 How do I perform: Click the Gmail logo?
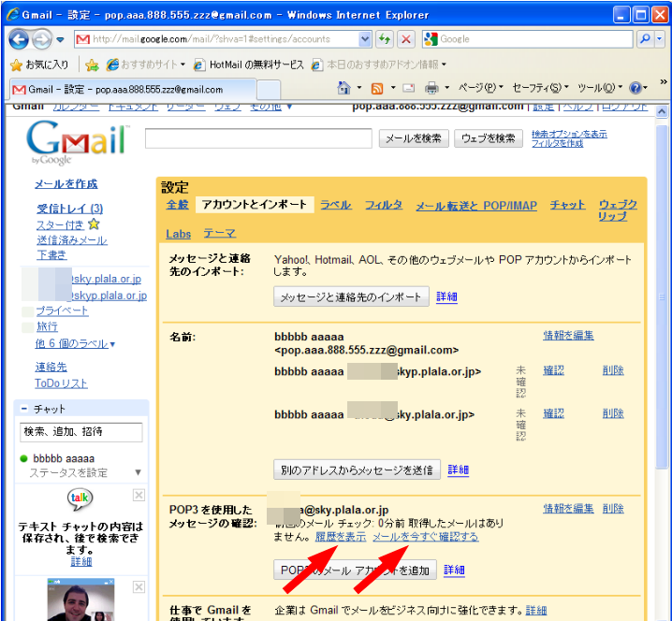point(78,142)
